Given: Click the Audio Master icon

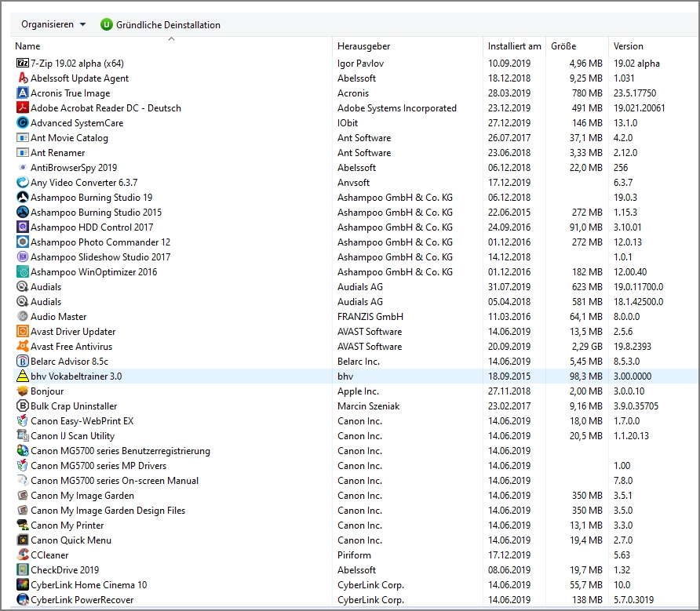Looking at the screenshot, I should click(x=22, y=316).
